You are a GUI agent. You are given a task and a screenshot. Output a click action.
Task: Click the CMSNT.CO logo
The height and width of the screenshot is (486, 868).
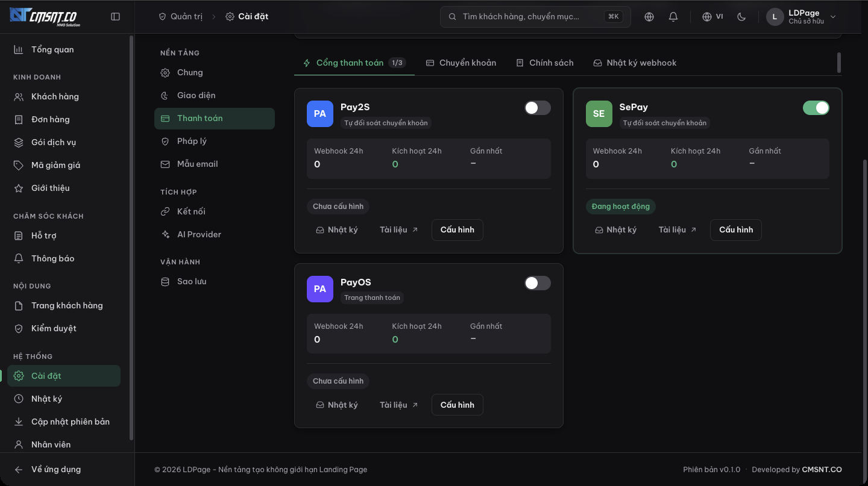[x=45, y=17]
